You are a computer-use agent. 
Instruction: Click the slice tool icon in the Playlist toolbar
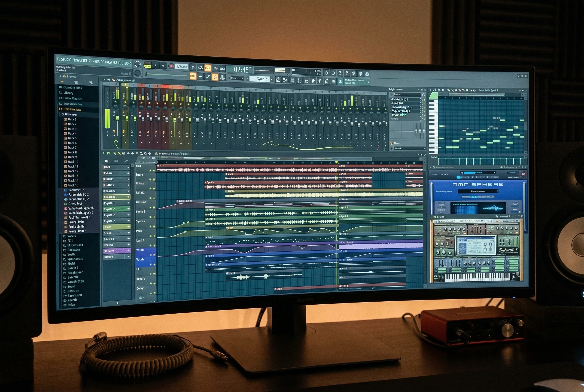point(138,153)
